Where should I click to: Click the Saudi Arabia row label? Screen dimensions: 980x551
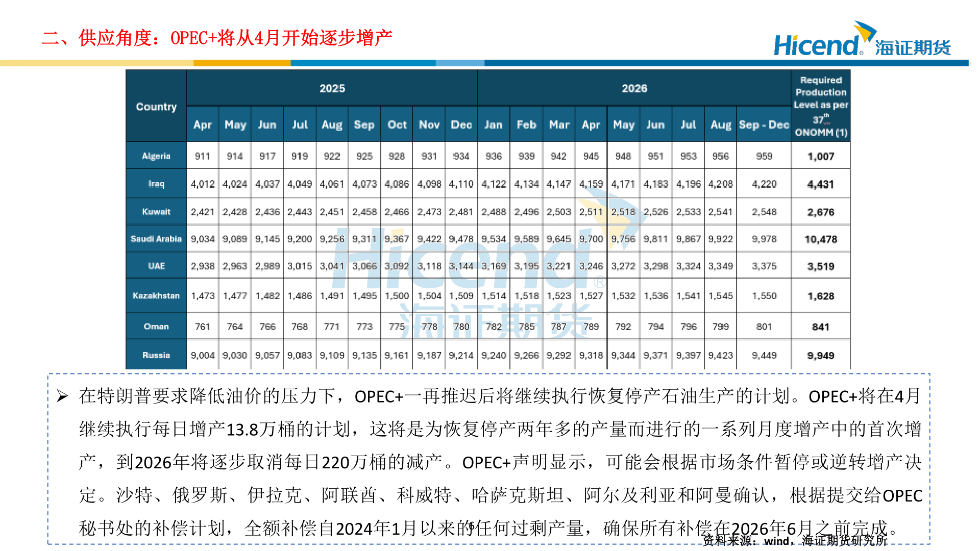(156, 239)
